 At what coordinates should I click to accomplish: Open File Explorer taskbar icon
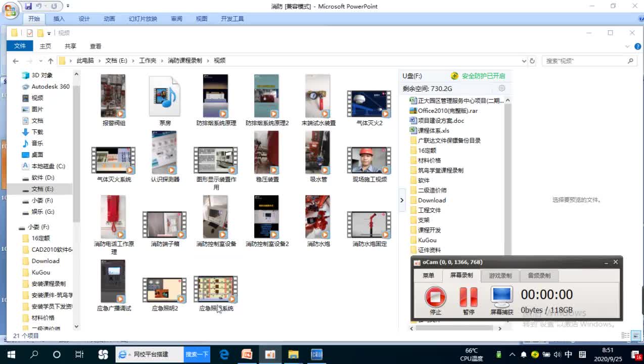(x=293, y=354)
